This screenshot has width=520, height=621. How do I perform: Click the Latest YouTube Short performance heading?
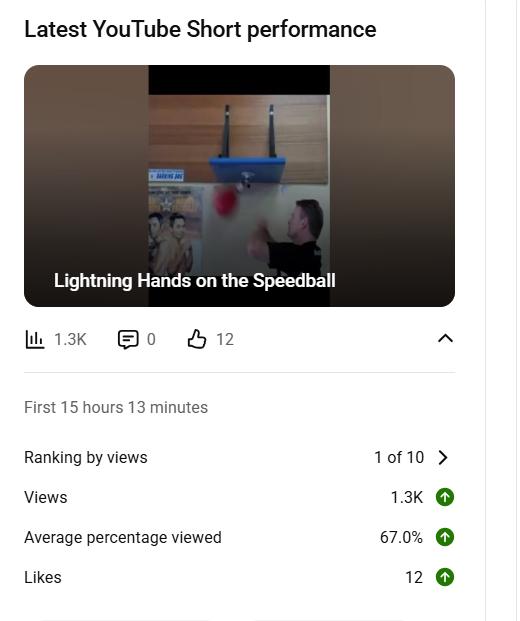click(200, 30)
